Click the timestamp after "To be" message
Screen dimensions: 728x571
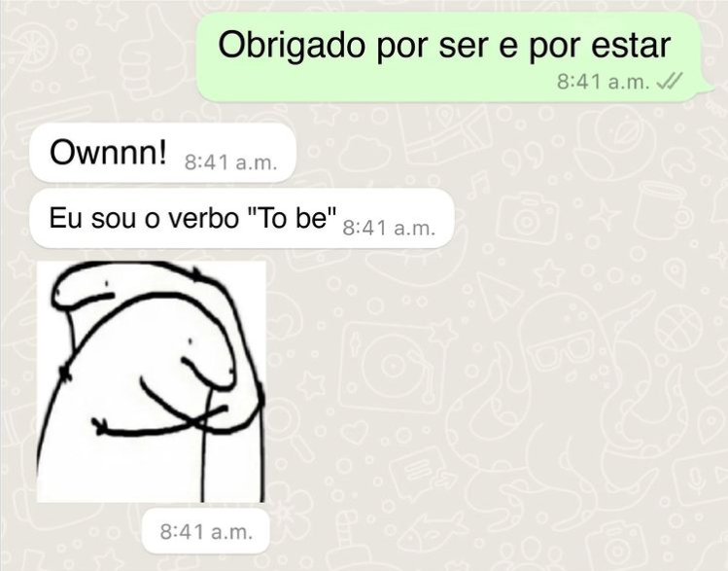click(389, 229)
